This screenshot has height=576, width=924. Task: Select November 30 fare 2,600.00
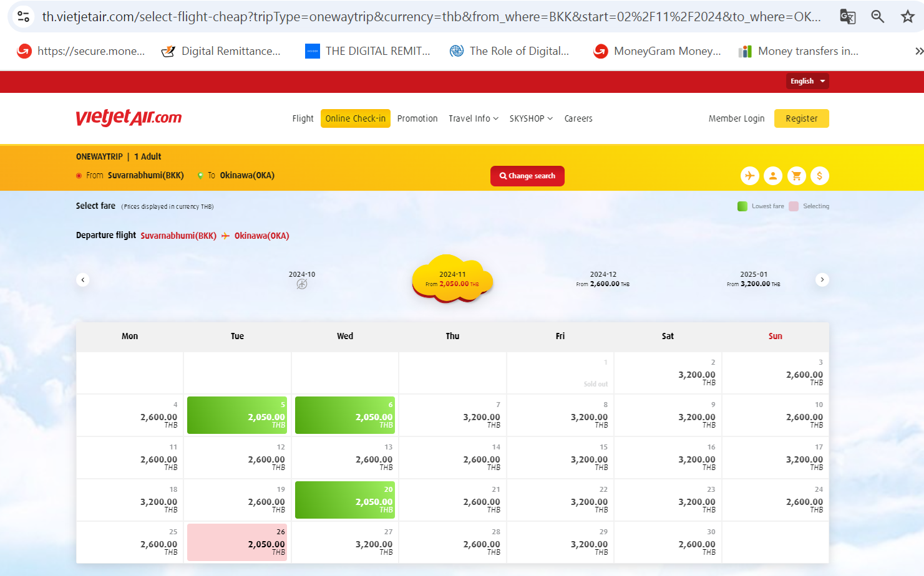[668, 542]
